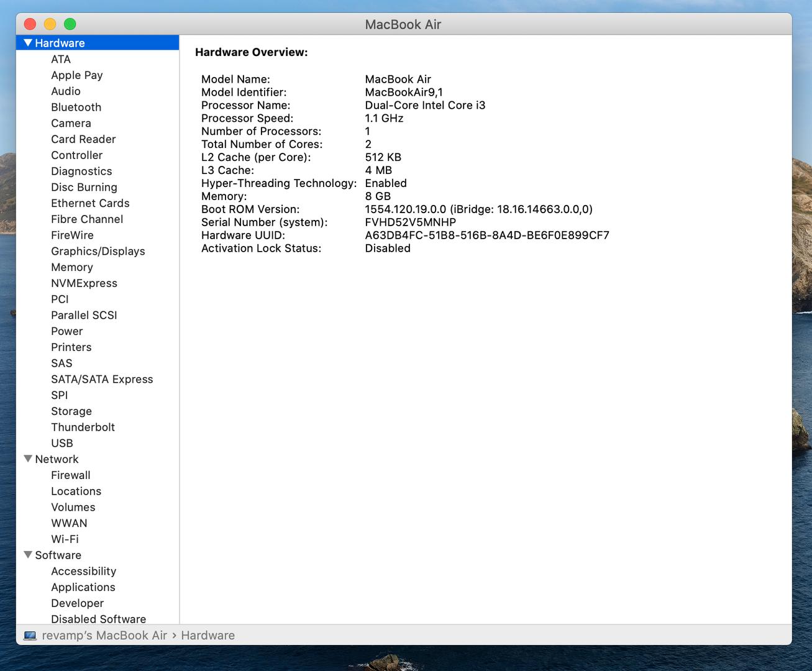
Task: Zoom the window with green button
Action: 70,24
